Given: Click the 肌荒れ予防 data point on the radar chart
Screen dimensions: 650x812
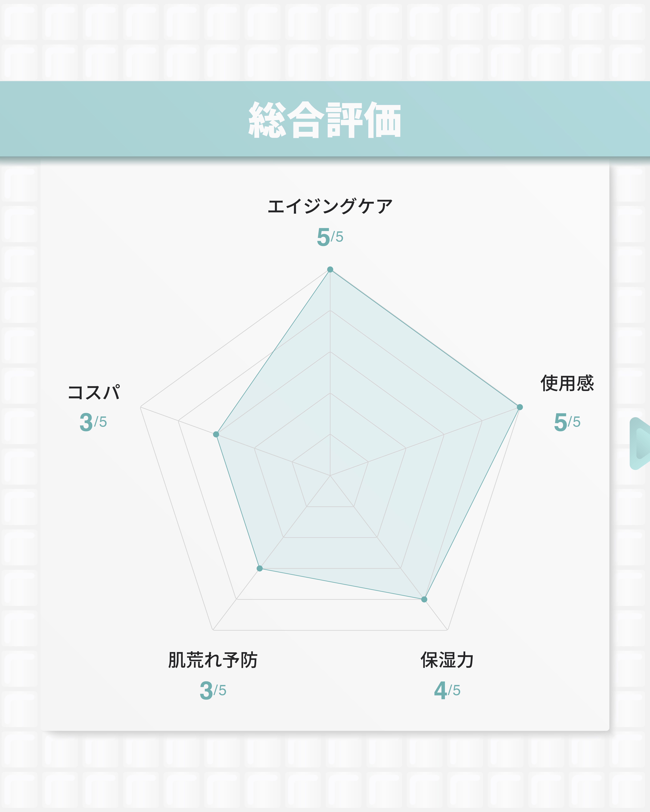Looking at the screenshot, I should click(x=260, y=568).
